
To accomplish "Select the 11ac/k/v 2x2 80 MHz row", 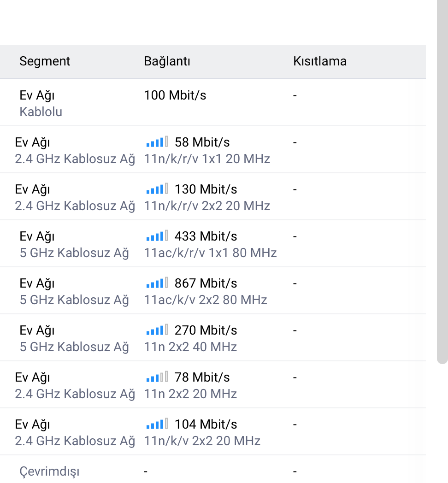I will pos(213,290).
